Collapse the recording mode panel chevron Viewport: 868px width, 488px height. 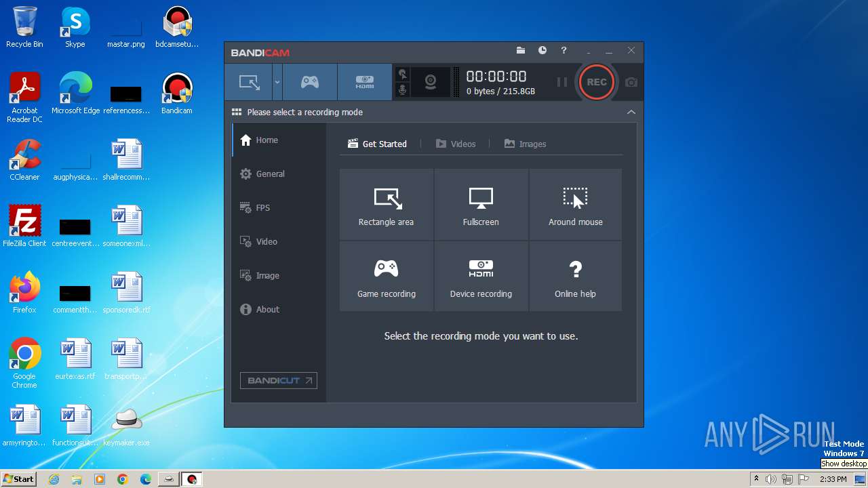pos(631,113)
